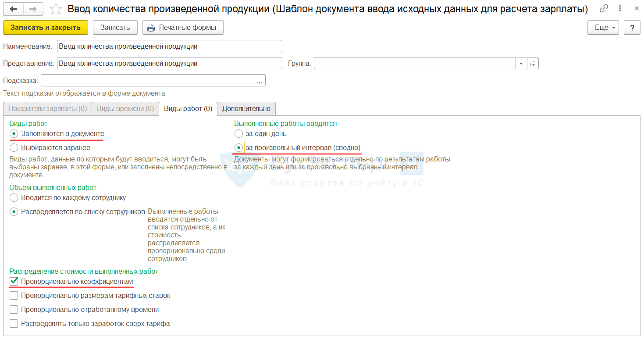The image size is (644, 340).
Task: Click the forward navigation arrow
Action: (x=33, y=9)
